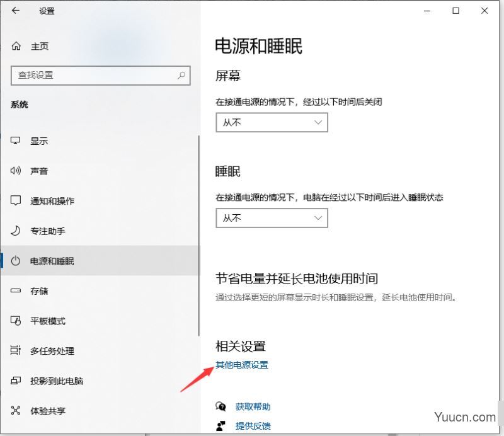
Task: Open 多任务处理 settings page
Action: [100, 351]
